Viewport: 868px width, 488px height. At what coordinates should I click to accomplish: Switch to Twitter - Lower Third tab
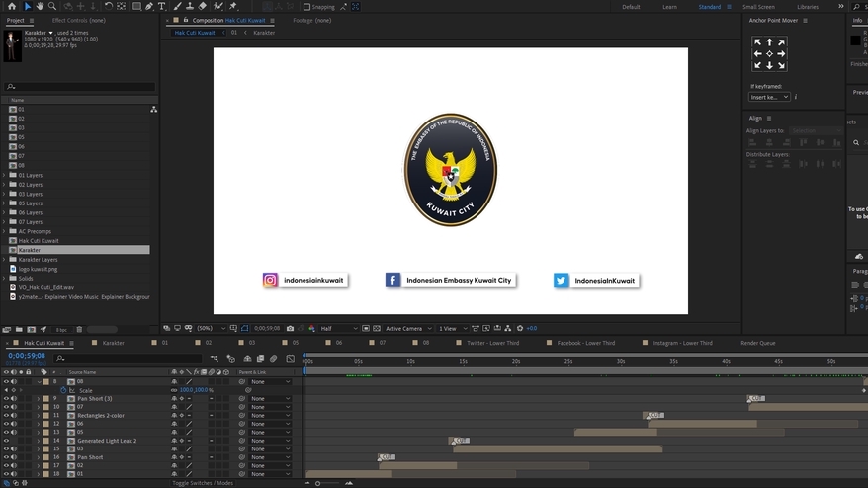[492, 343]
